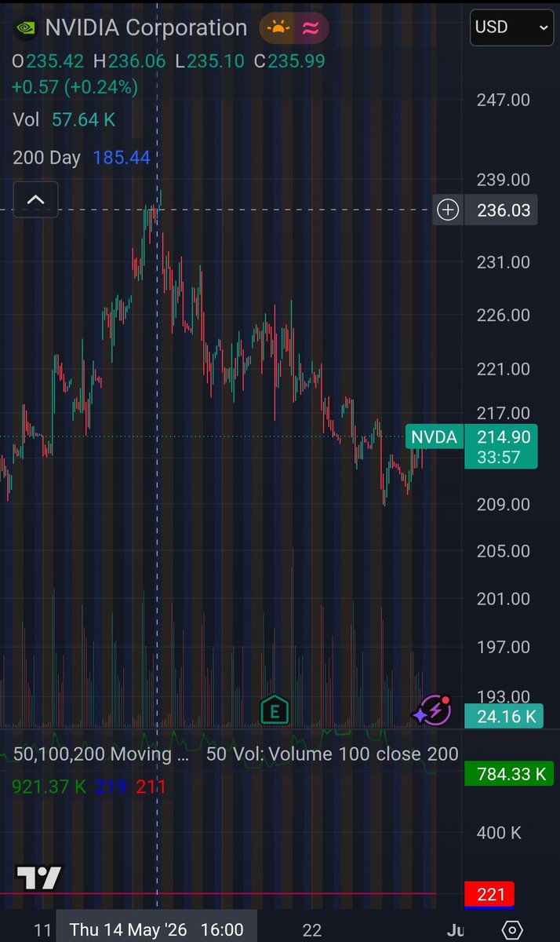Viewport: 560px width, 942px height.
Task: Click the 11 date label on time axis
Action: point(43,930)
